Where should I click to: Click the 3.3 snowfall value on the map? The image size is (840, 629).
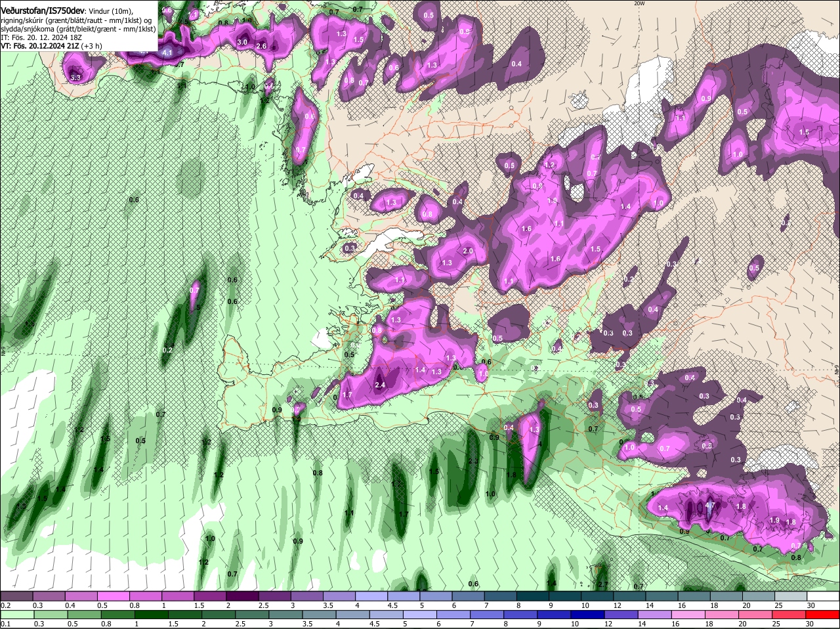[x=75, y=77]
